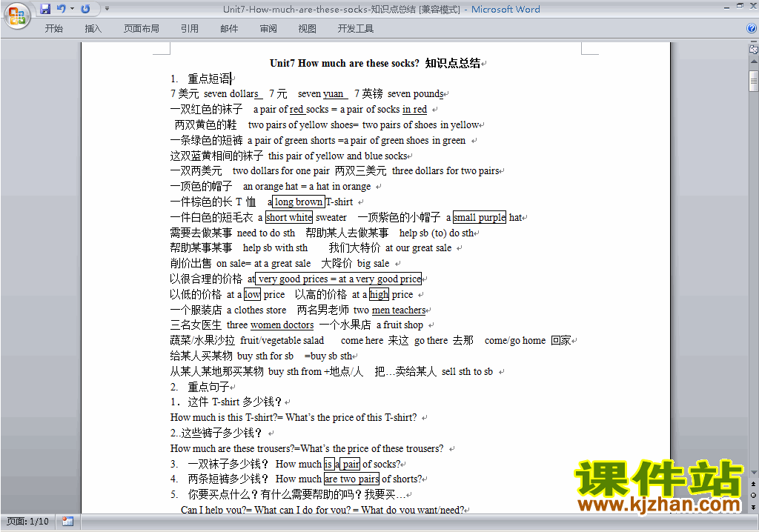This screenshot has width=759, height=532.
Task: Click the vertical scrollbar up arrow
Action: 754,62
